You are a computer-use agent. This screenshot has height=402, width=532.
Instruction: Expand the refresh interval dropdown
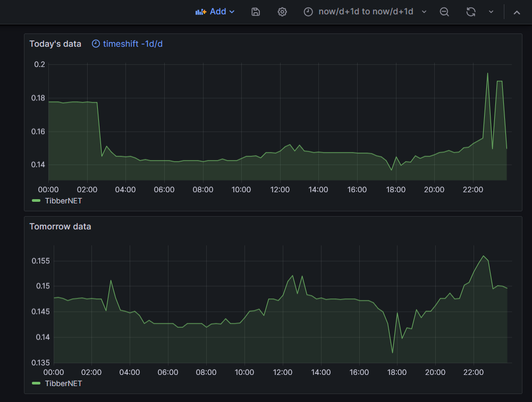coord(491,12)
